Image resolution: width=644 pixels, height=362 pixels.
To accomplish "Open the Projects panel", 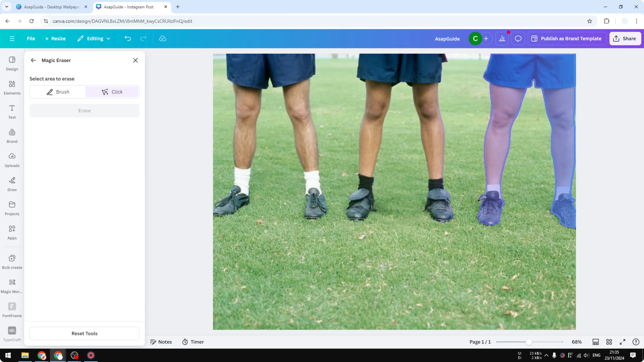I will pos(12,208).
